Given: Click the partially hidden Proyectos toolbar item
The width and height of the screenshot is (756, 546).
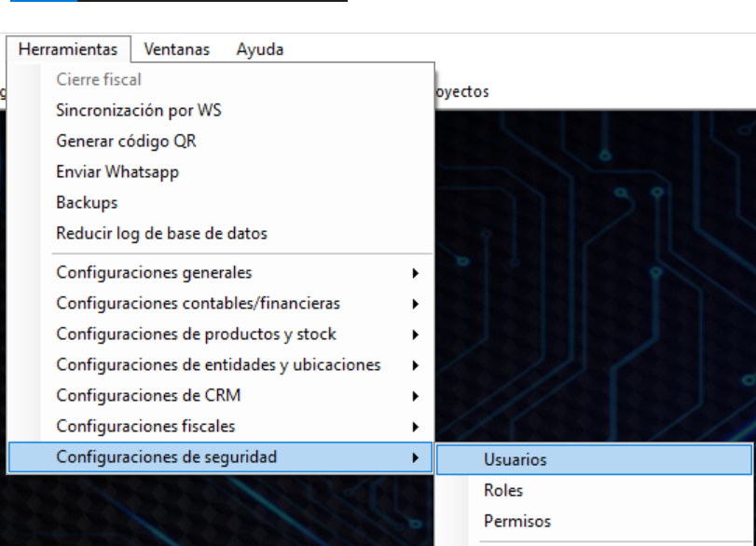Looking at the screenshot, I should click(x=461, y=92).
